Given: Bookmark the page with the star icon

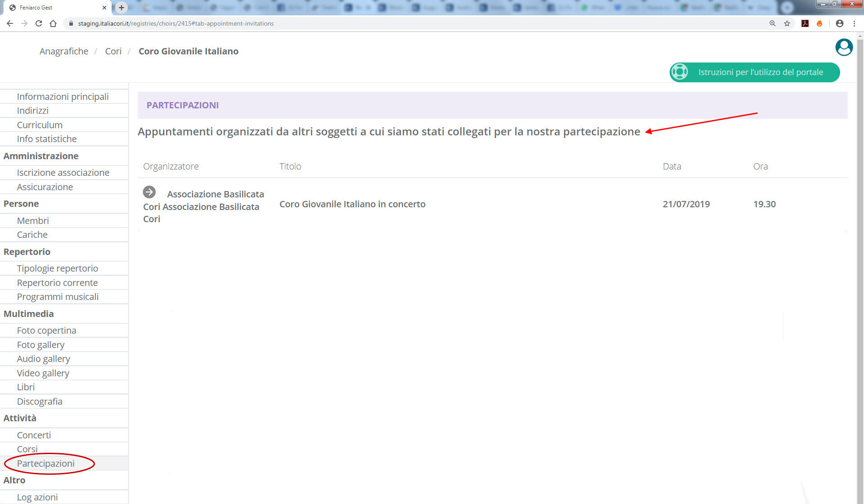Looking at the screenshot, I should 787,23.
